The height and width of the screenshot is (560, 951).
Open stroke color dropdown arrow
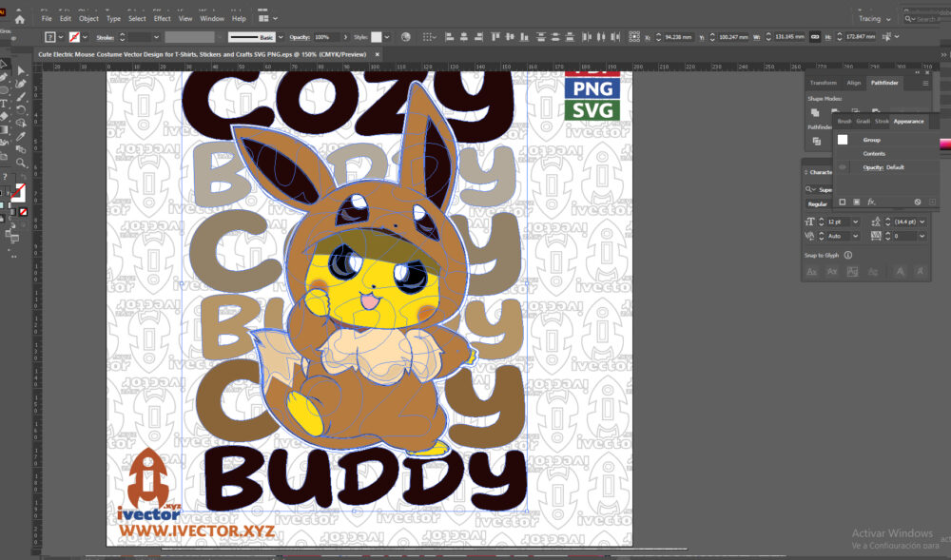pos(85,37)
